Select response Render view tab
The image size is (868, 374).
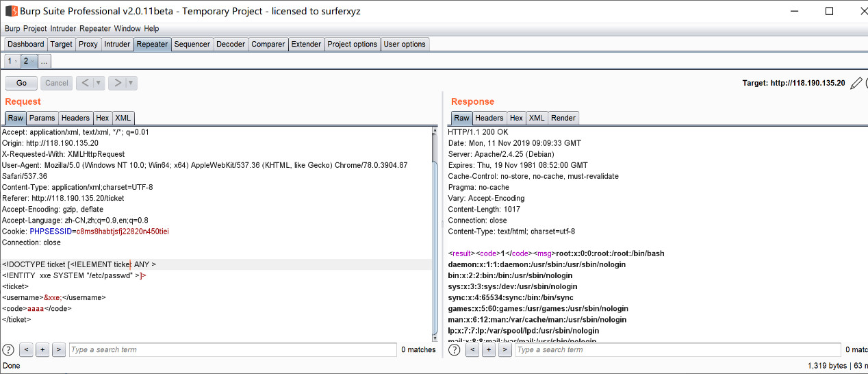(563, 118)
